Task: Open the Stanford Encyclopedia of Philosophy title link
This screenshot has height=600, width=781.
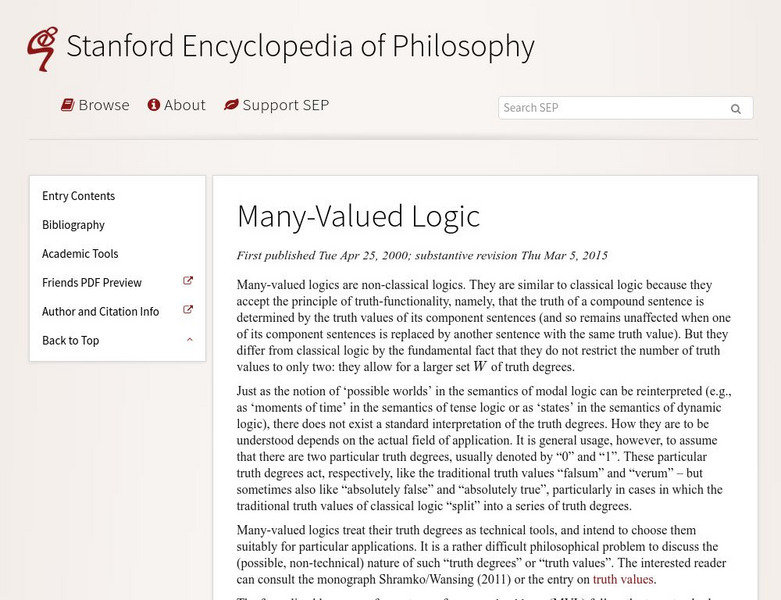Action: (x=300, y=47)
